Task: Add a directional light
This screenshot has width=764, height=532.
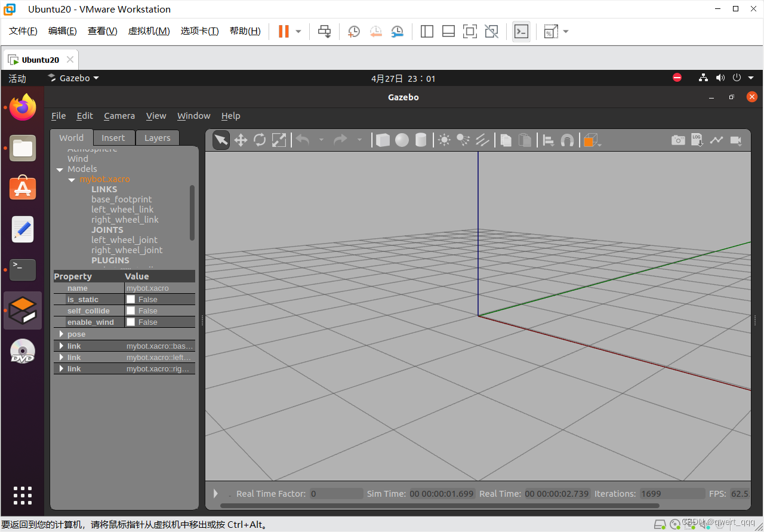Action: pos(482,140)
